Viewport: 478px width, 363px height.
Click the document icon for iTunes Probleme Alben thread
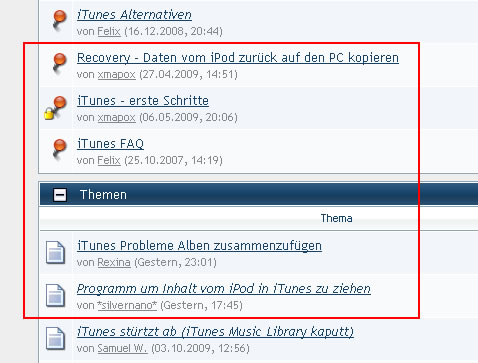55,252
